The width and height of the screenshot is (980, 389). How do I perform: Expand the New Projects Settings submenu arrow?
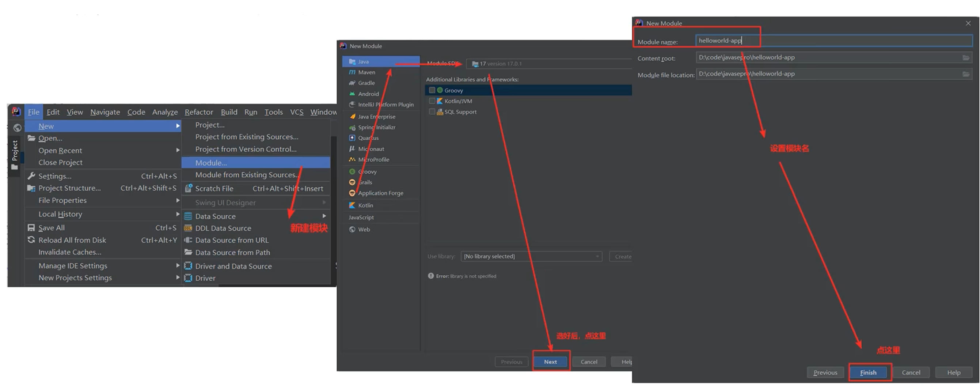coord(178,277)
